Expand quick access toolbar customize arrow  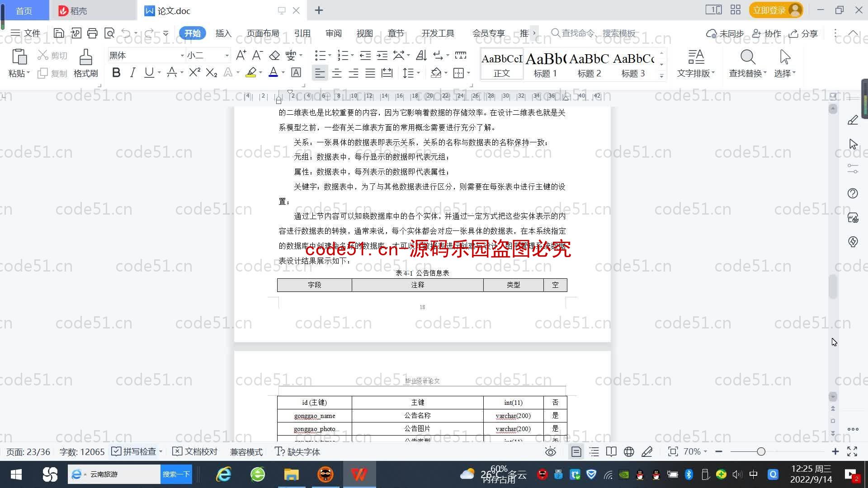(x=166, y=33)
